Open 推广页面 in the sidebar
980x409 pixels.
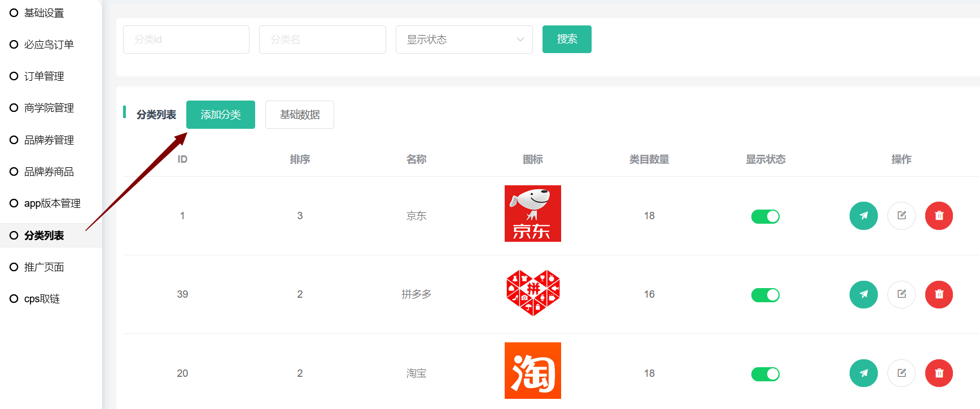(44, 267)
